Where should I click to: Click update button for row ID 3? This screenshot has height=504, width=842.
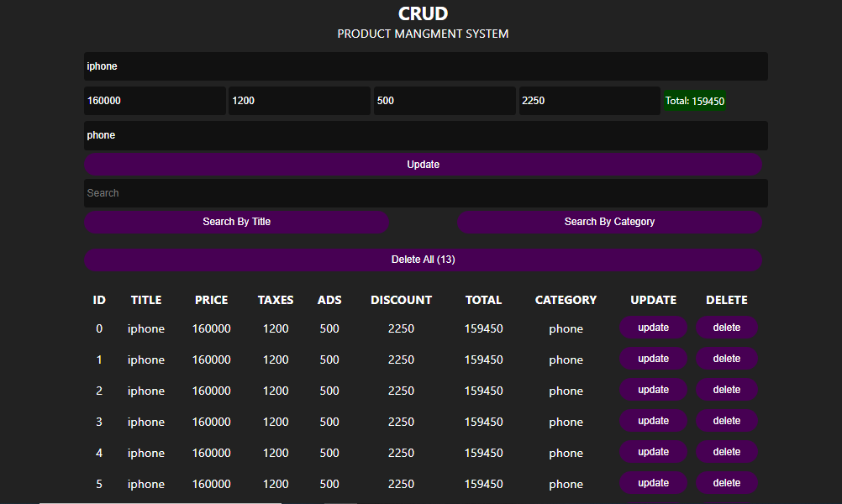point(653,421)
